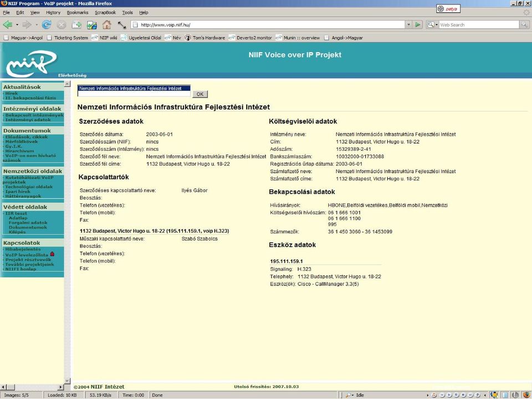Reload the page with the blue refresh icon
The height and width of the screenshot is (399, 532).
tap(47, 25)
